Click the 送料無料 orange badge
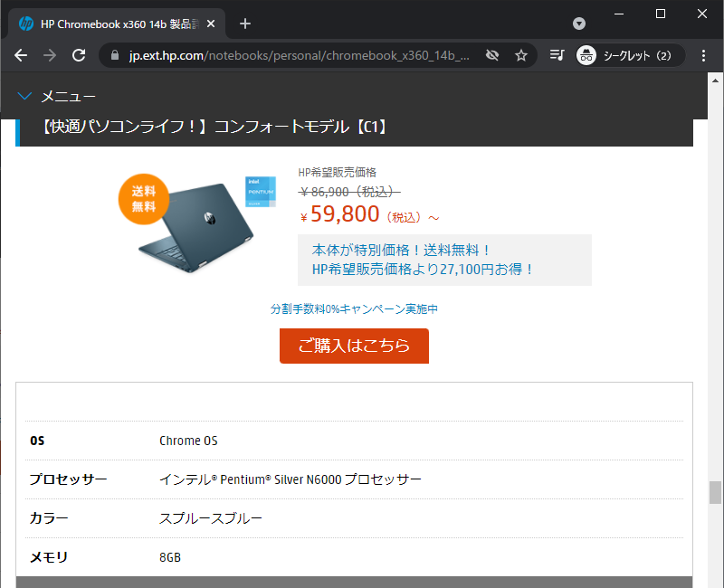The height and width of the screenshot is (588, 724). [144, 199]
